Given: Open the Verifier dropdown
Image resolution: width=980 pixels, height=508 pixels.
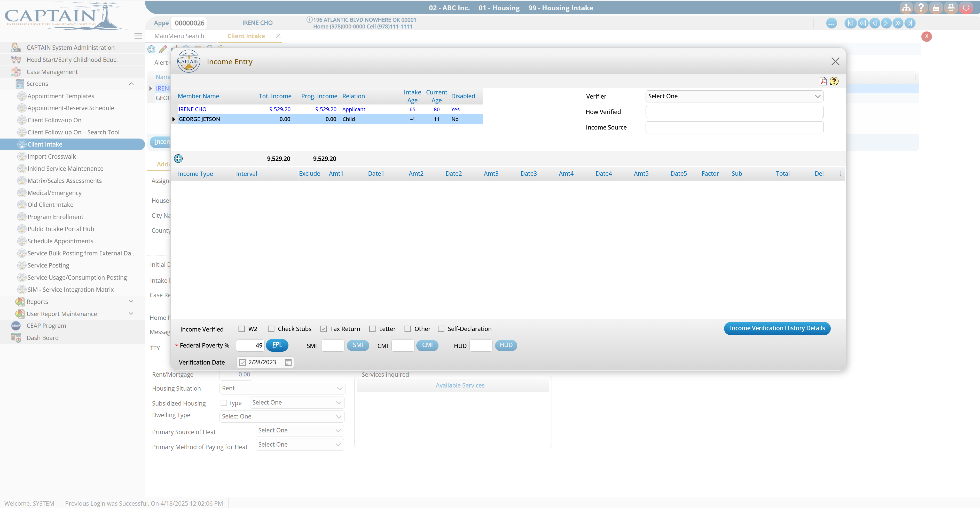Looking at the screenshot, I should tap(734, 96).
